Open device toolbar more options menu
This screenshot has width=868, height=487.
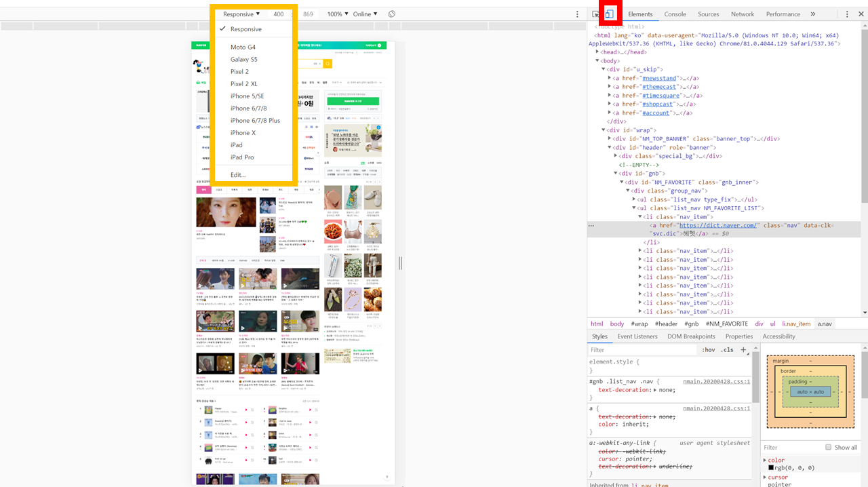click(x=578, y=14)
